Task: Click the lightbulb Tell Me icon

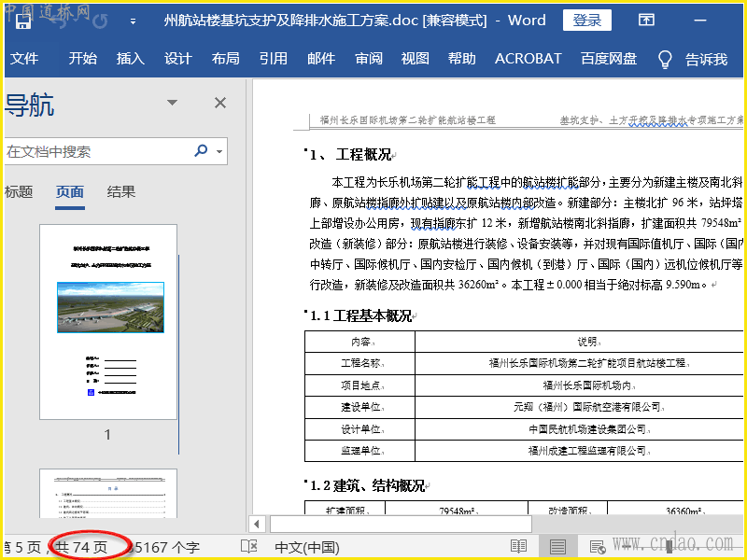Action: click(665, 59)
